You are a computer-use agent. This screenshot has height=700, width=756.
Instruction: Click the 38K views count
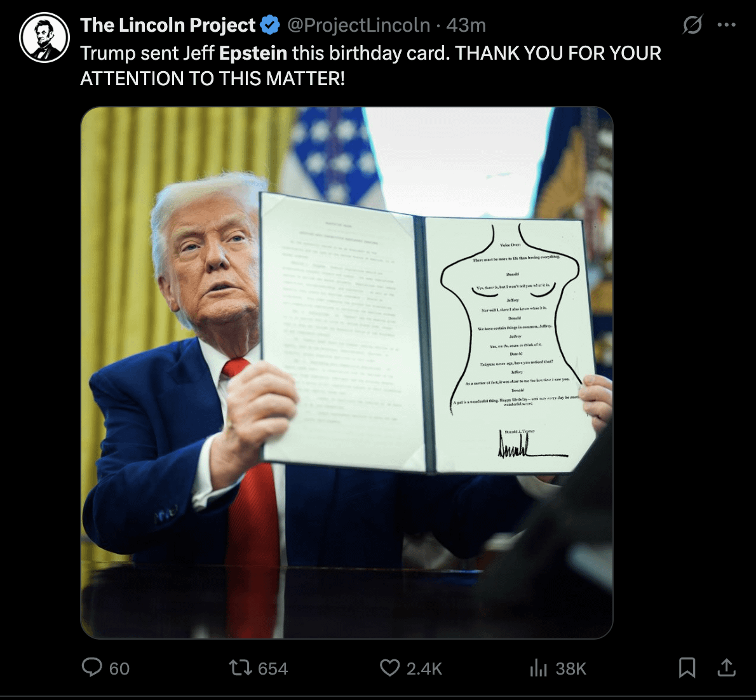(571, 669)
